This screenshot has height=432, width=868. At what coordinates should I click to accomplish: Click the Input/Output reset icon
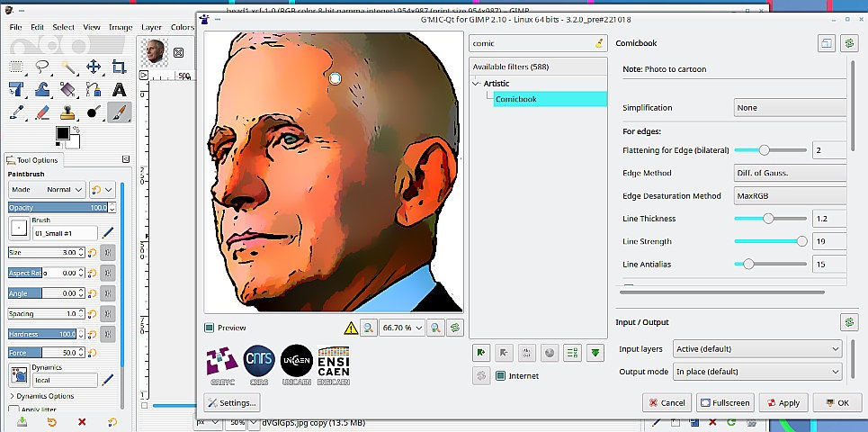tap(849, 322)
